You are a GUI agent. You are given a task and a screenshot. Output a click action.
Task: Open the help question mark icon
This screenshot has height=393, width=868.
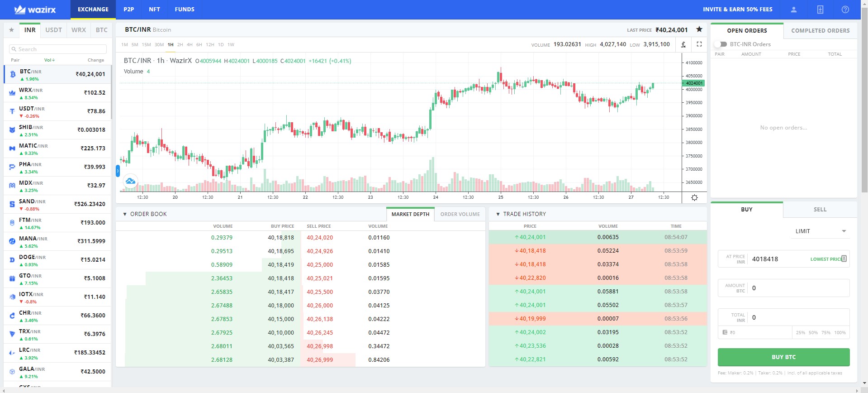(845, 10)
